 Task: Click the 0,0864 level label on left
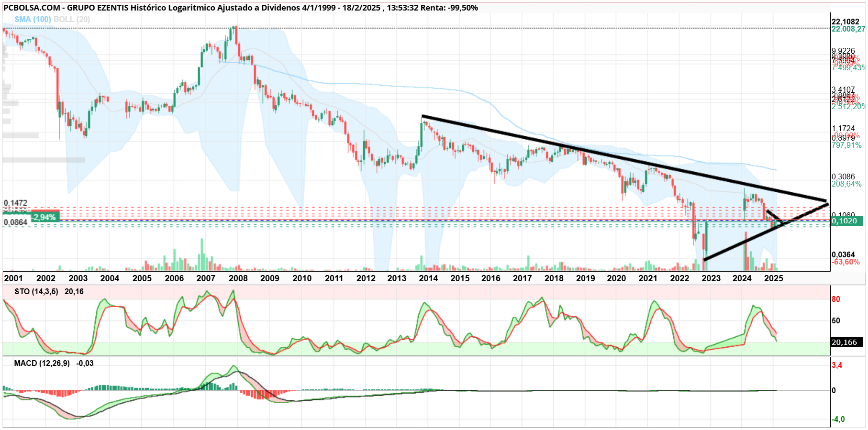click(16, 222)
